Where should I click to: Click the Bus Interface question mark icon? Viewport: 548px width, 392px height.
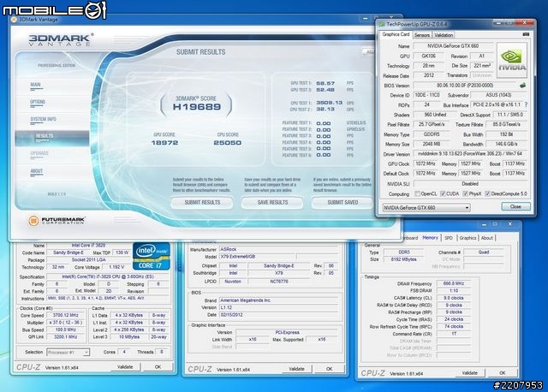(x=526, y=104)
